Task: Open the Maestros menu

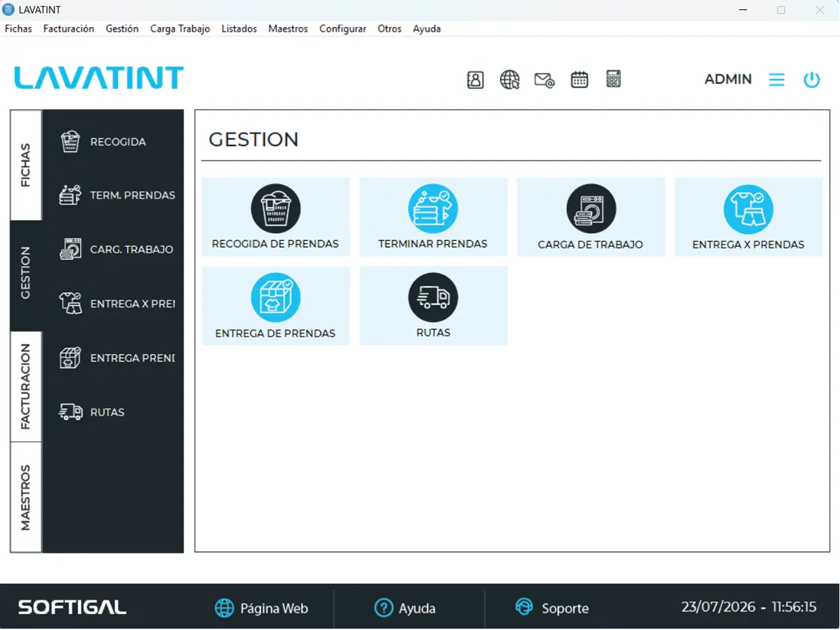Action: coord(288,29)
